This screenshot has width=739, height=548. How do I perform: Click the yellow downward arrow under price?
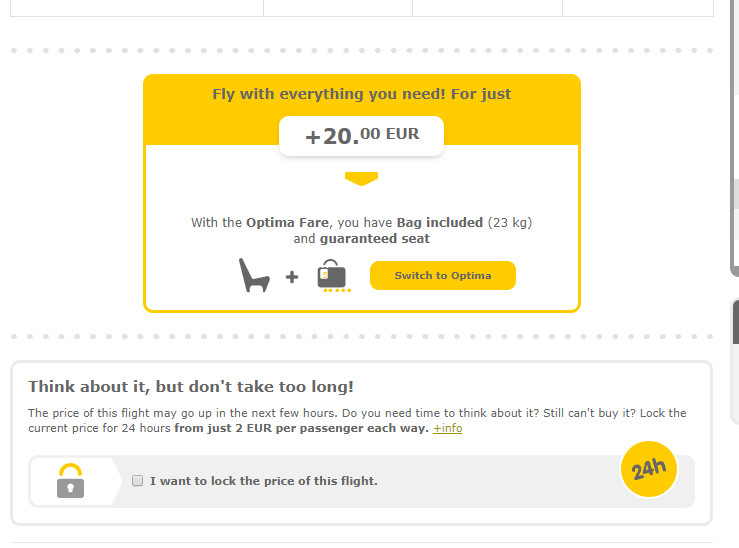click(361, 179)
